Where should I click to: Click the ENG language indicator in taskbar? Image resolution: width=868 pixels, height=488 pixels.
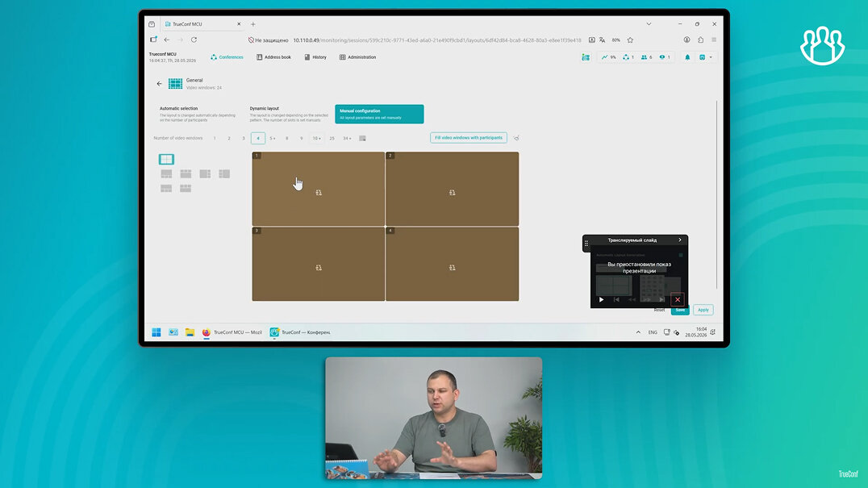[653, 332]
